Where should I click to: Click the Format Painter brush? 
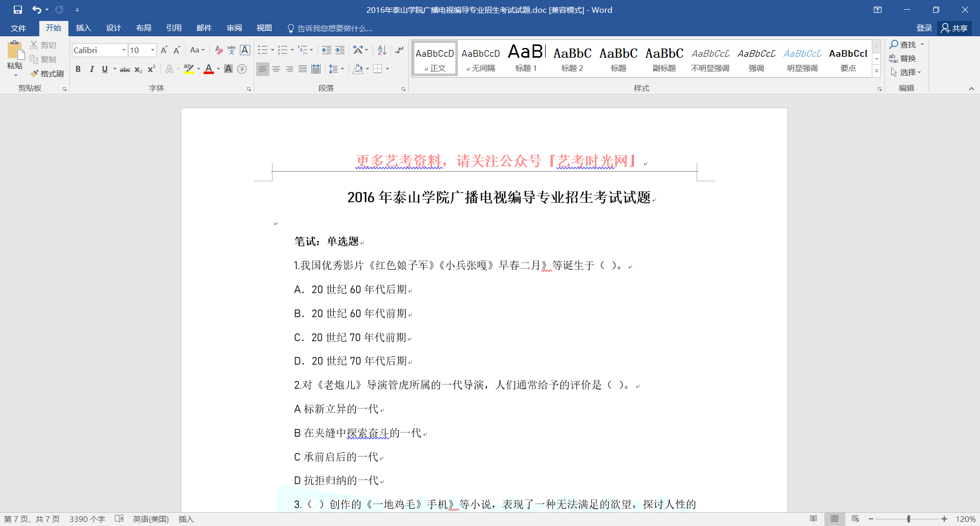click(x=46, y=74)
